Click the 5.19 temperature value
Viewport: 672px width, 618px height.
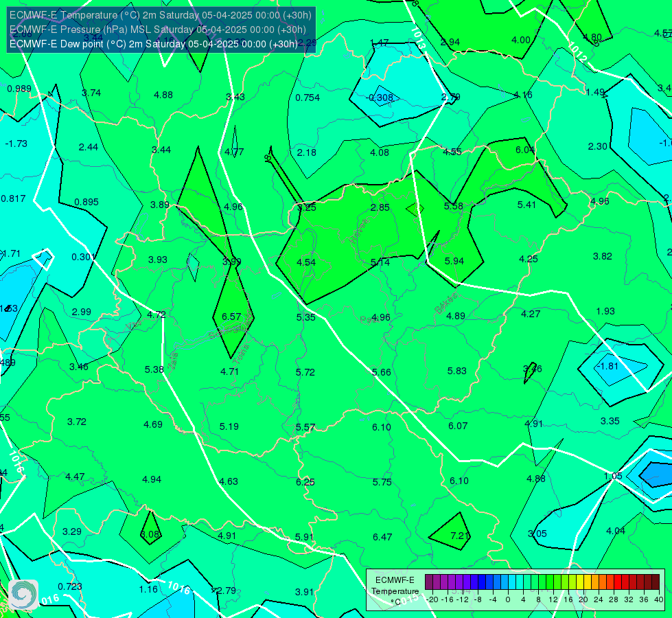(x=229, y=426)
